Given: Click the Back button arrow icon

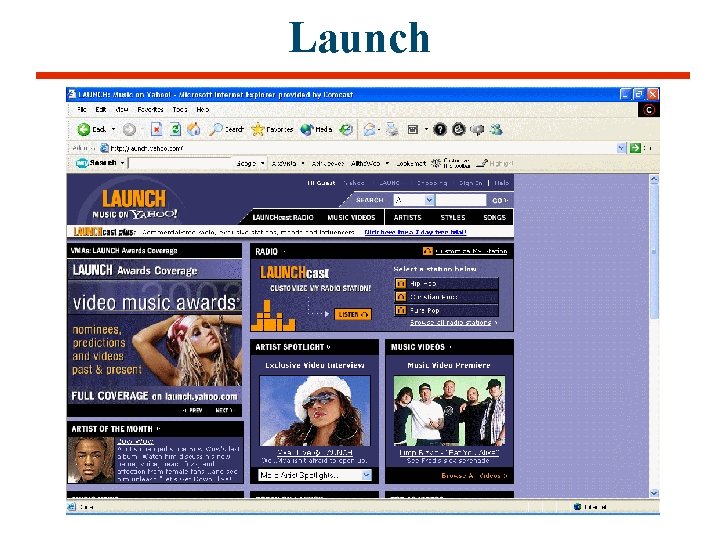Looking at the screenshot, I should click(84, 129).
